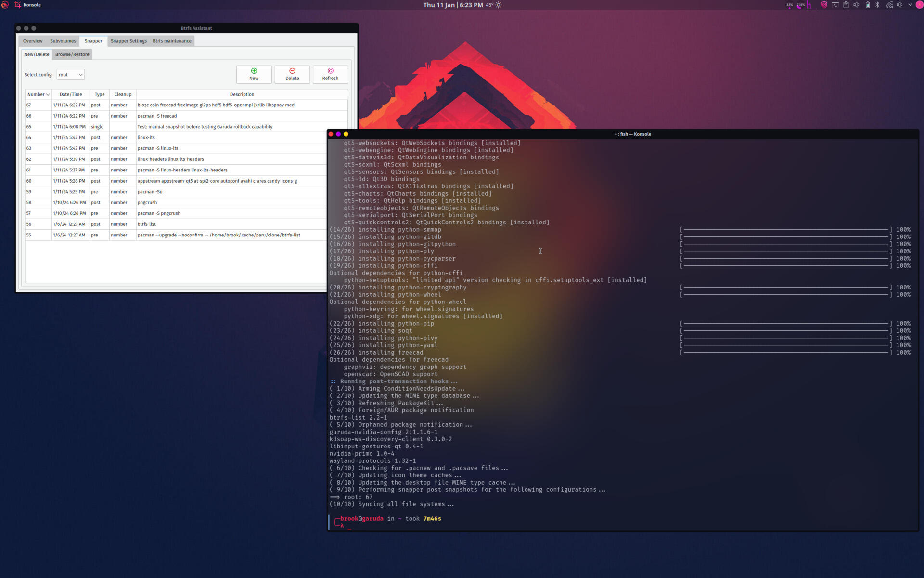The width and height of the screenshot is (924, 578).
Task: Select snapshot 60 appstream description
Action: (217, 181)
